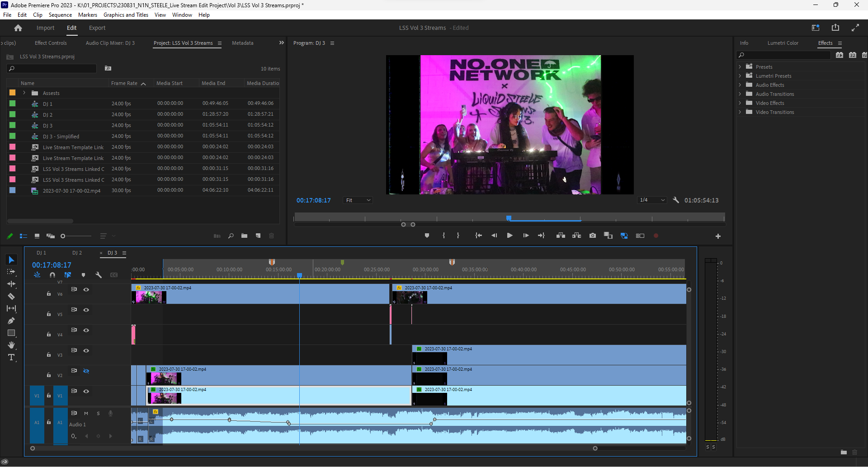Click the Program monitor playhead in the time bar
The height and width of the screenshot is (467, 868).
509,218
